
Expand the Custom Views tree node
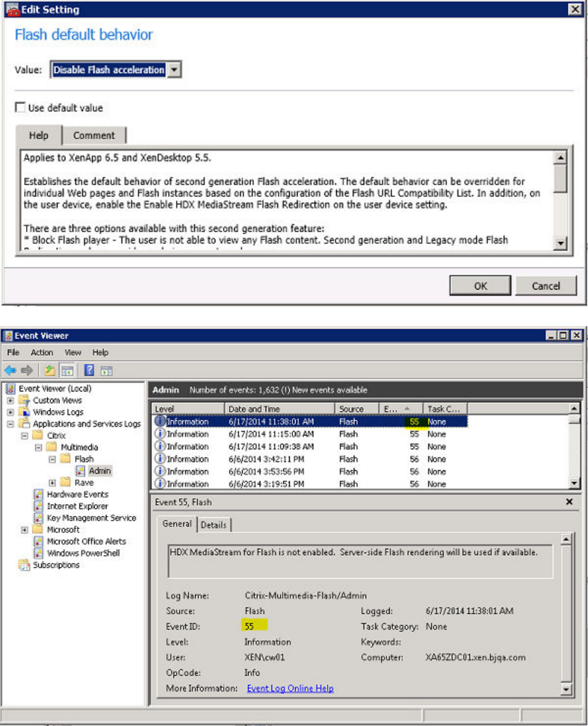pos(10,400)
